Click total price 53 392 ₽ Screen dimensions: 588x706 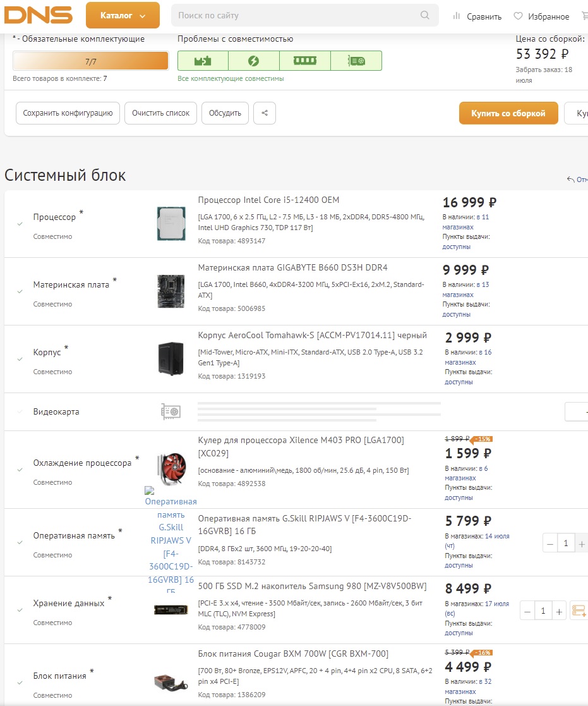[542, 54]
